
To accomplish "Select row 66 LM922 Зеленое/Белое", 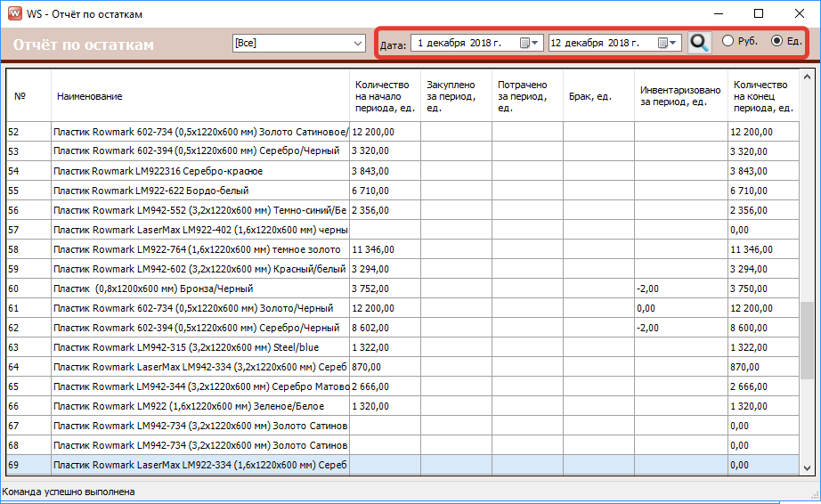I will (403, 406).
